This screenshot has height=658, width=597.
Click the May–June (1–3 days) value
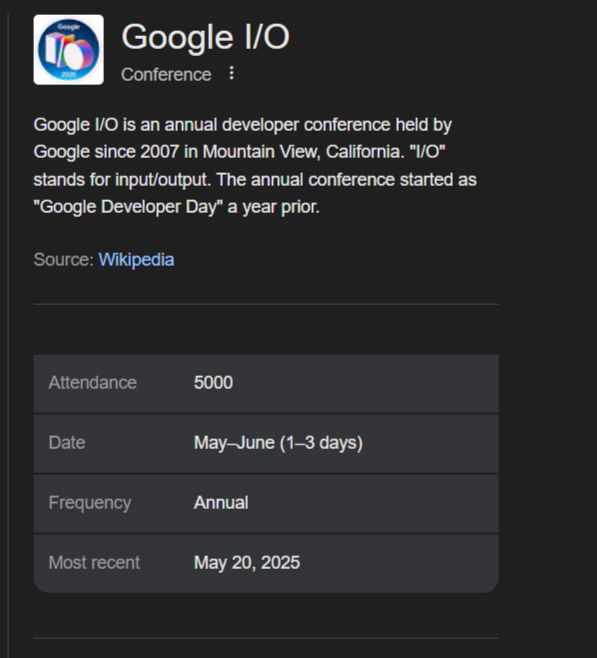coord(278,443)
